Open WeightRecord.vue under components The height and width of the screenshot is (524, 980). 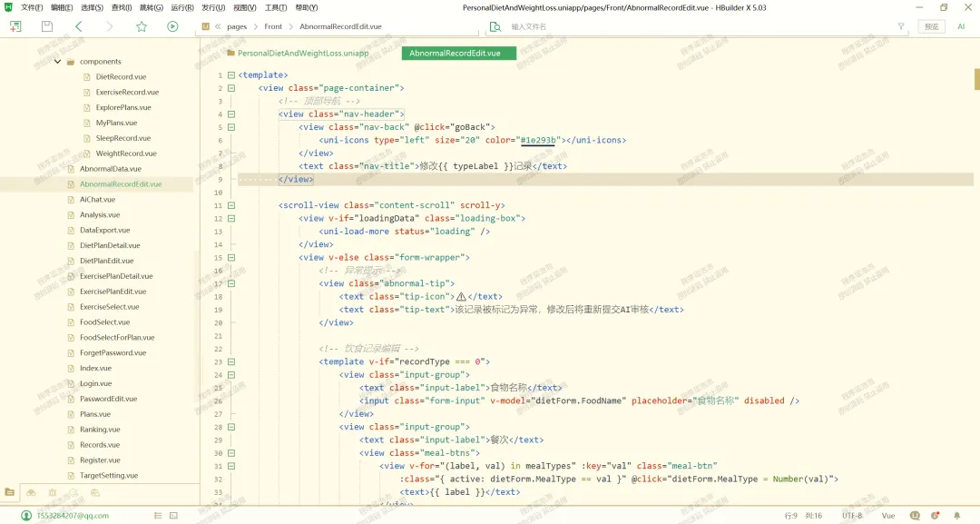point(126,153)
